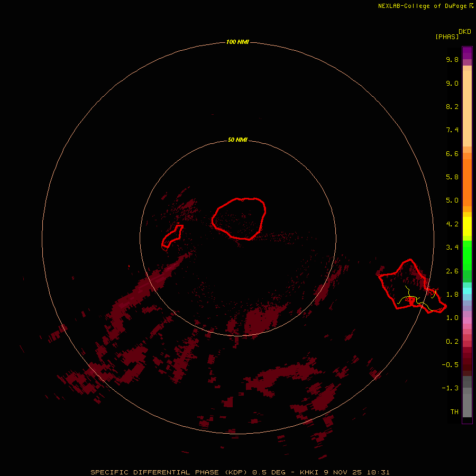
Task: Select the 9.0 scale value
Action: [x=452, y=83]
